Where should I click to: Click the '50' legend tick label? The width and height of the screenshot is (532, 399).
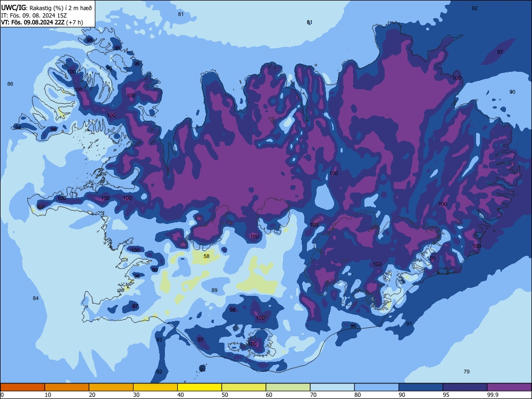pos(225,395)
